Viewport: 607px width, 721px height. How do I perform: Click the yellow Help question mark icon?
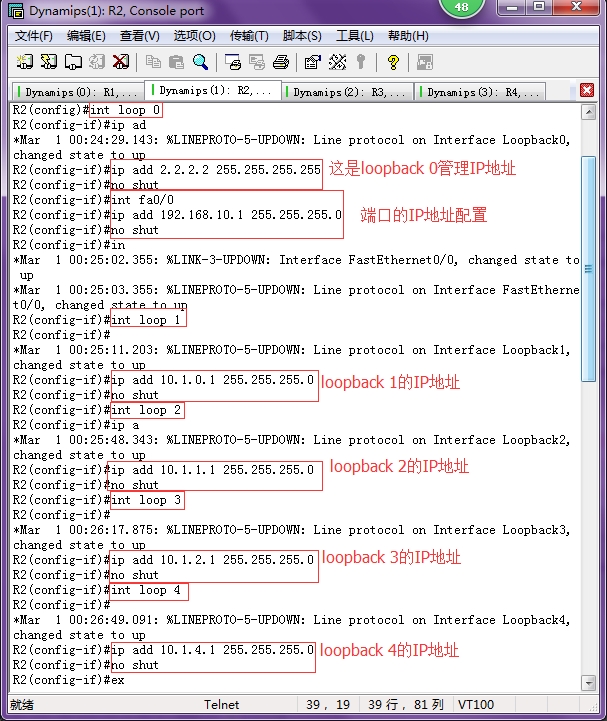[x=393, y=62]
